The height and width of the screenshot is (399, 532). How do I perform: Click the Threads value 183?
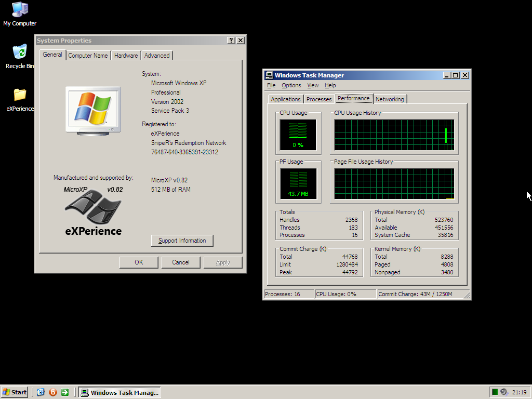coord(353,228)
